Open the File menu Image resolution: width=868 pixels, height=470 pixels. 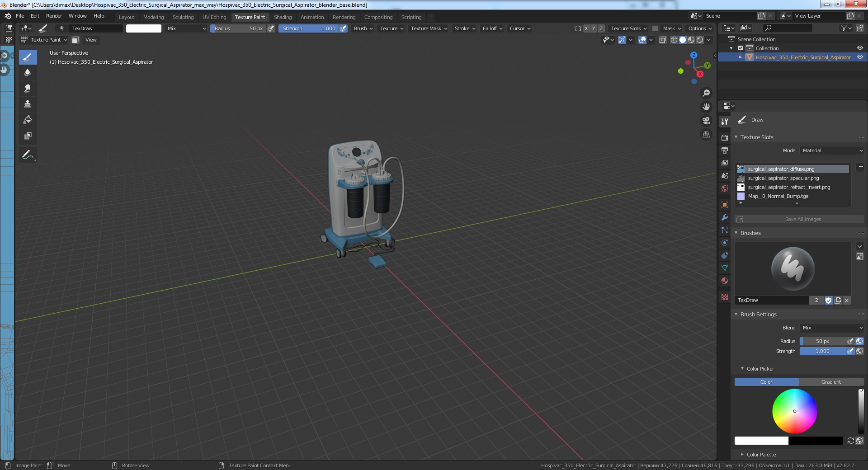(20, 16)
